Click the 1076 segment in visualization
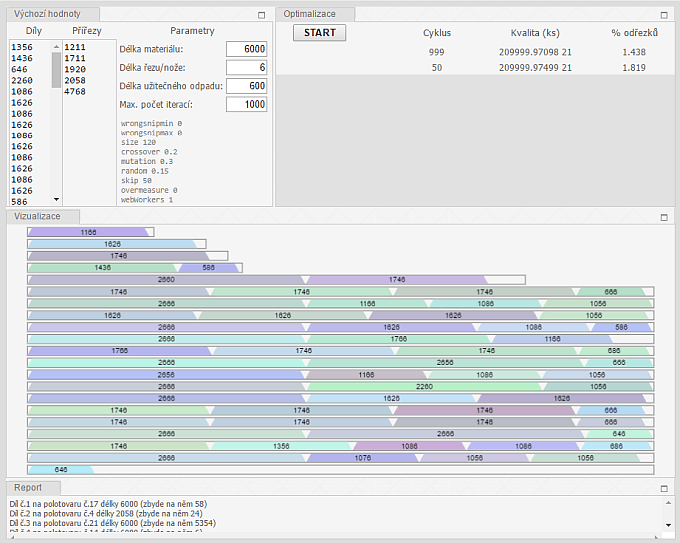The width and height of the screenshot is (680, 543). (x=363, y=458)
